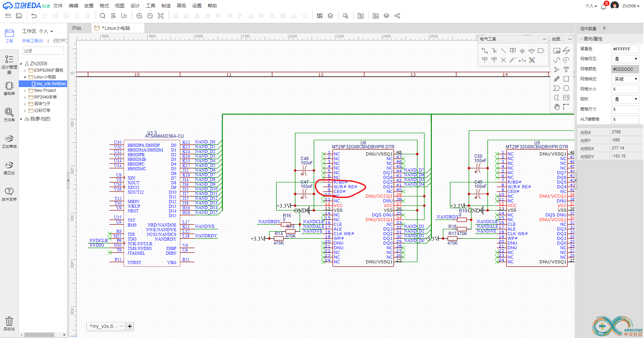Select the freehand pencil drawing tool

pos(557,79)
